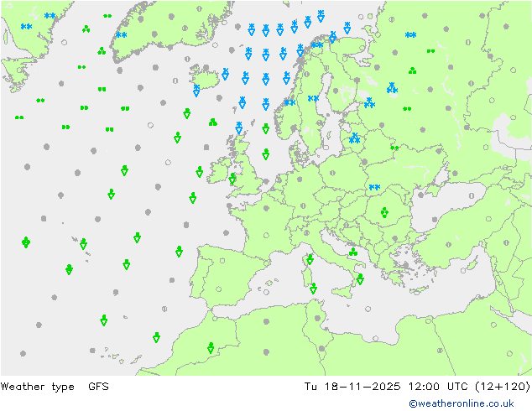532x411 pixels.
Task: Click the open circle near the Balearic Islands
Action: point(266,292)
